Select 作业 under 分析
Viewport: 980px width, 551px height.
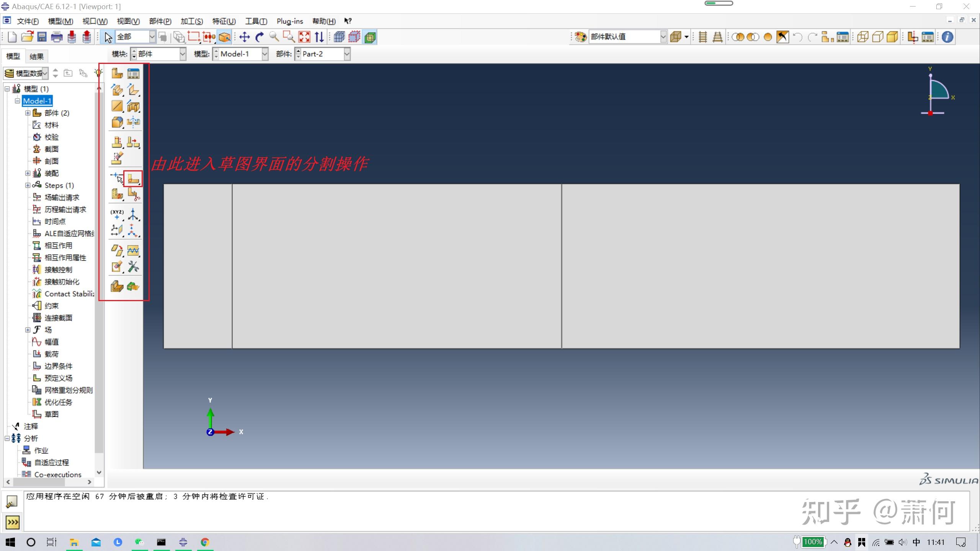point(41,450)
